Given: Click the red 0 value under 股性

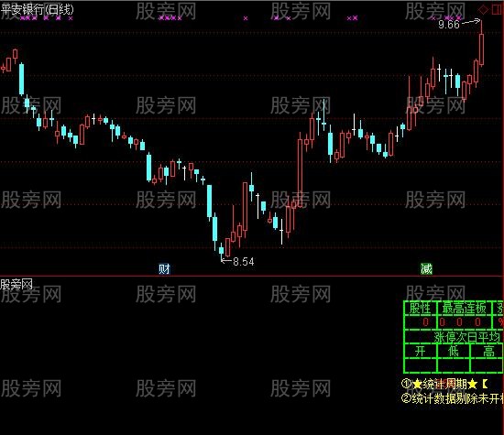Looking at the screenshot, I should [x=425, y=322].
